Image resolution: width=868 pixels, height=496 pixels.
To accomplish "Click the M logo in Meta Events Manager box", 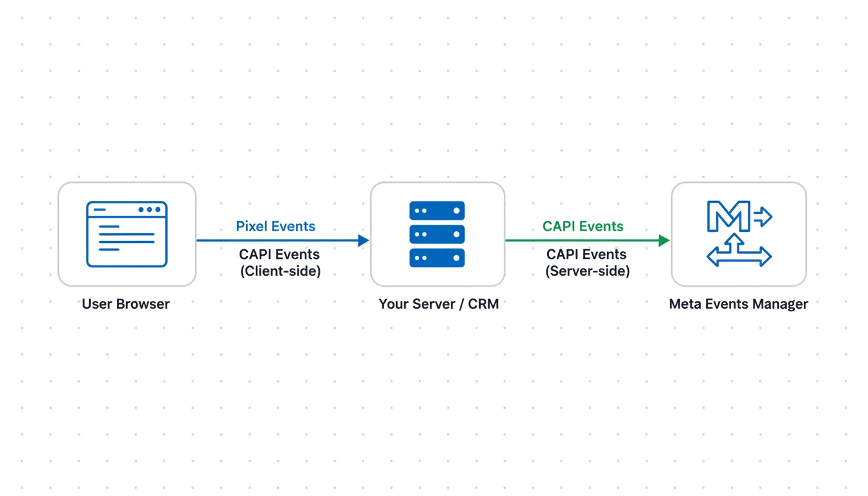I will (728, 216).
